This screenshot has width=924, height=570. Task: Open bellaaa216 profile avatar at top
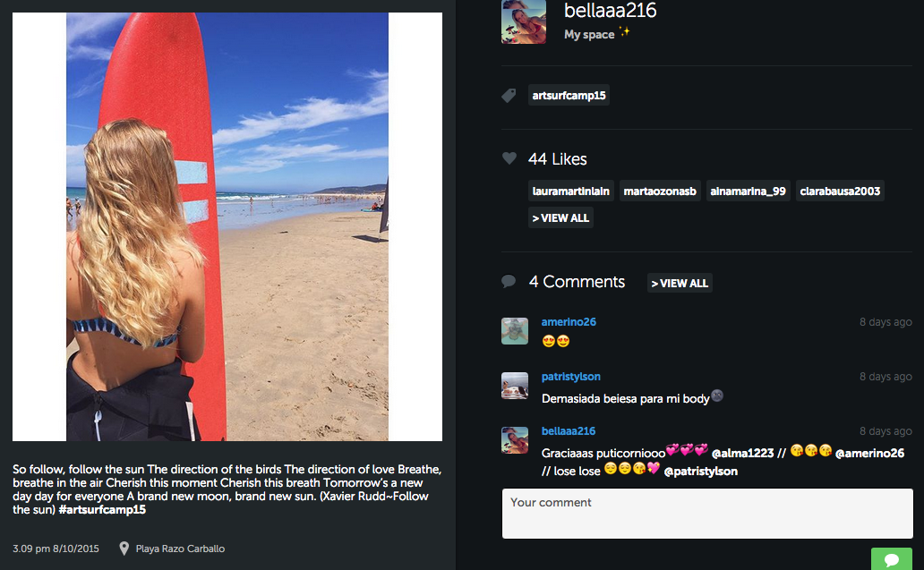point(523,21)
